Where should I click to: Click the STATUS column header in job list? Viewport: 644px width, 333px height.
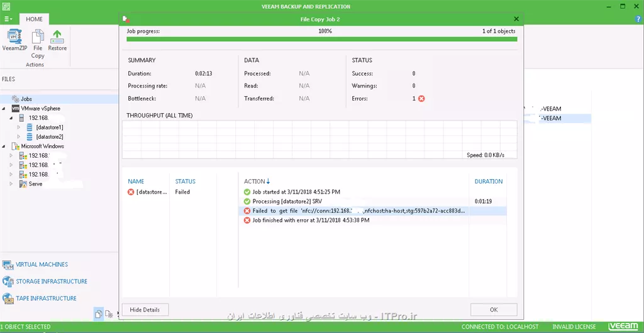tap(186, 181)
